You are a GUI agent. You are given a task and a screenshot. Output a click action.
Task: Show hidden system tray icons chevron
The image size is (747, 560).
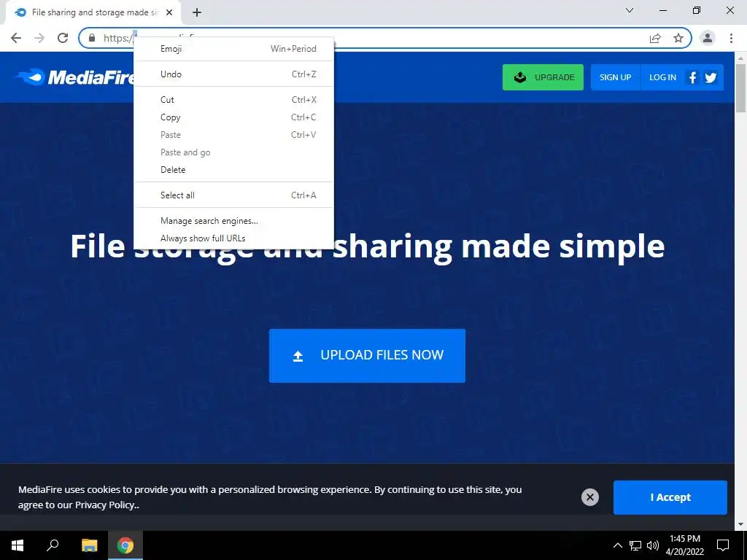(617, 545)
